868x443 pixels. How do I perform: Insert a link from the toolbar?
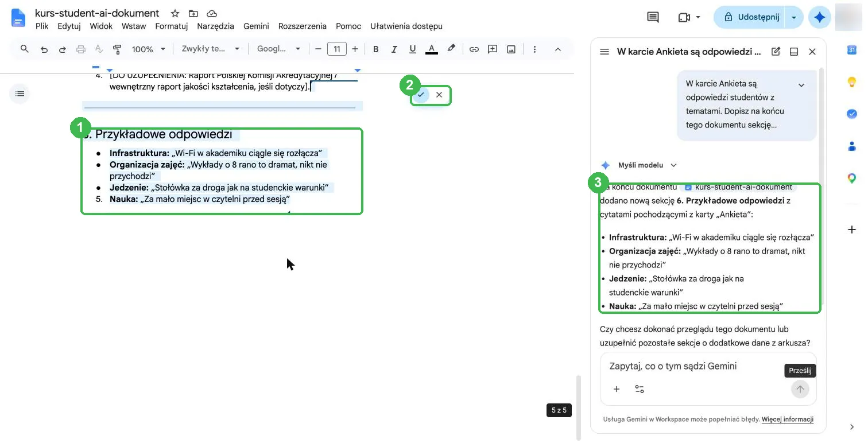[474, 49]
